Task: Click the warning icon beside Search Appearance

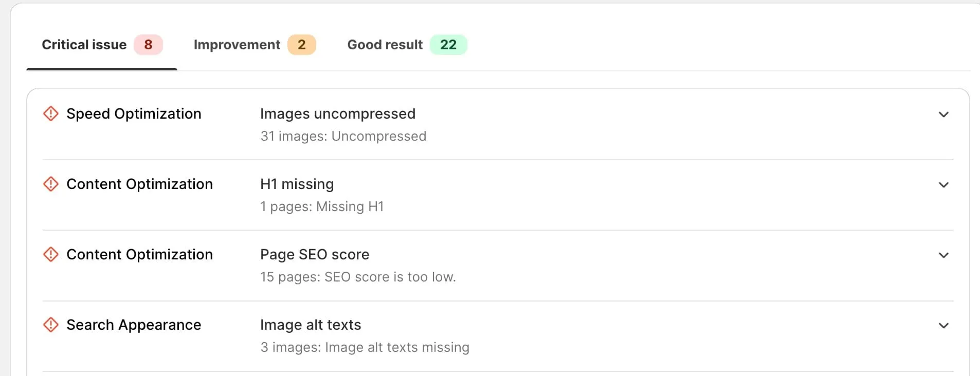Action: (51, 325)
